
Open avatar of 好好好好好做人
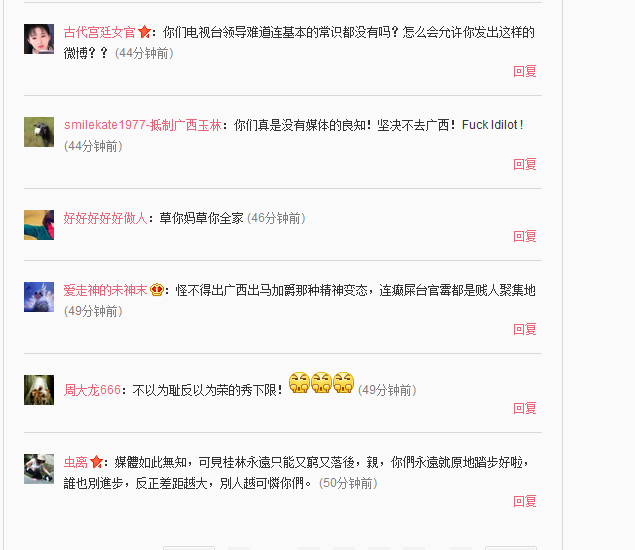(x=39, y=225)
